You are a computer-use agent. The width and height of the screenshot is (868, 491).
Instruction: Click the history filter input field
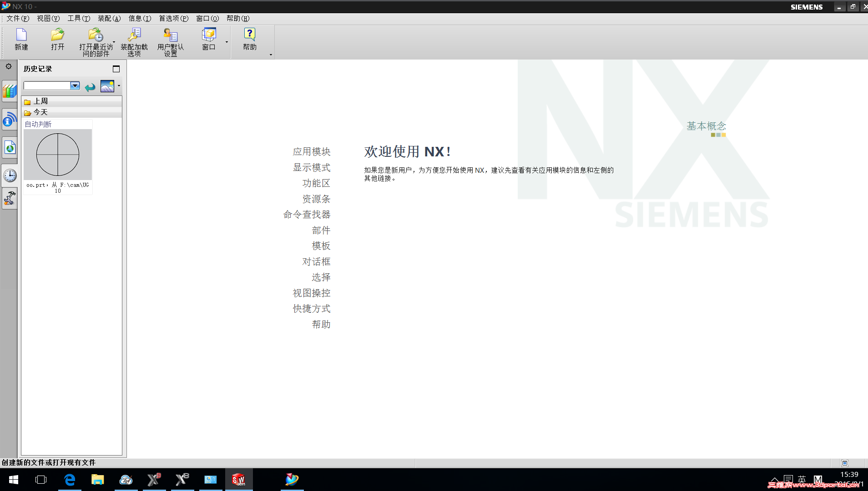[x=47, y=85]
